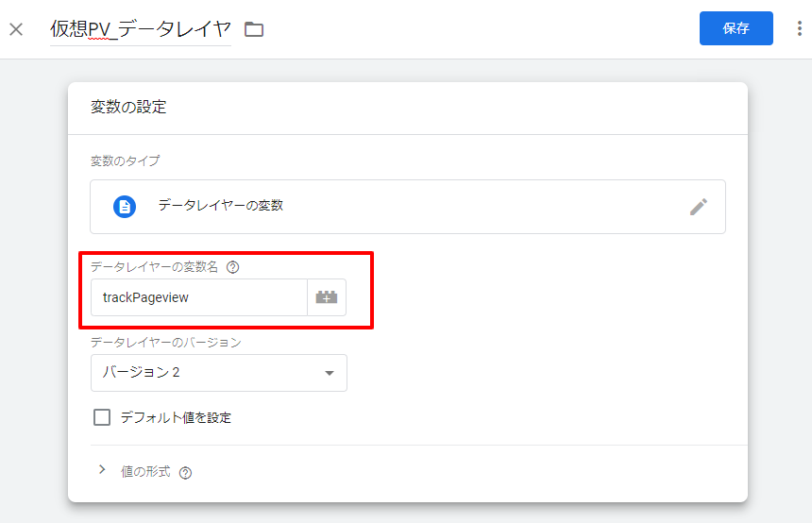Click the デフォルト値を設定 label text
Screen dimensions: 812x523
pyautogui.click(x=176, y=417)
